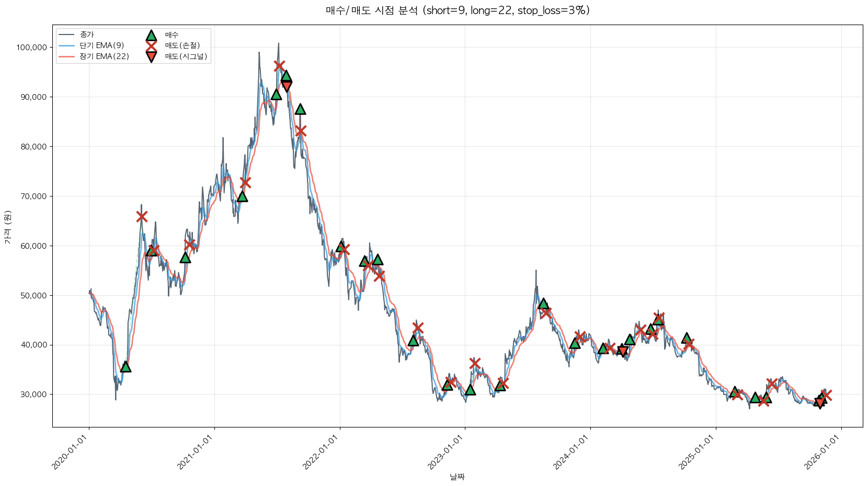Click the red X 매도(손절) legend marker
The image size is (868, 486).
pos(151,46)
